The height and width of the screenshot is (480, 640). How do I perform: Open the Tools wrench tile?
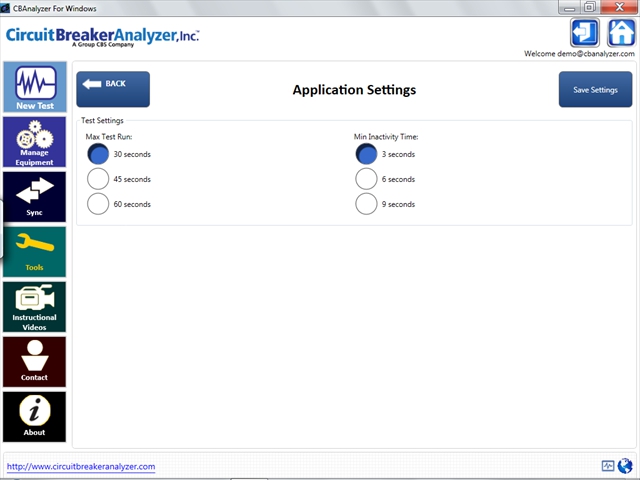coord(35,252)
